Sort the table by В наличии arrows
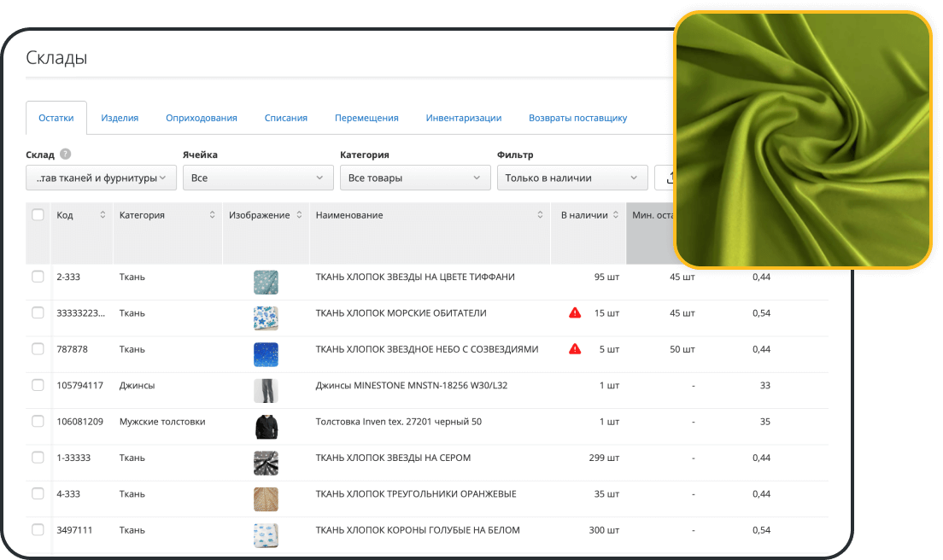The height and width of the screenshot is (560, 943). coord(616,215)
